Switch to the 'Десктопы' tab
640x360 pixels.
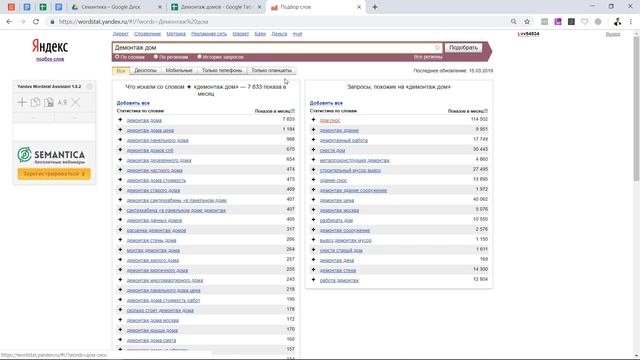(x=145, y=71)
